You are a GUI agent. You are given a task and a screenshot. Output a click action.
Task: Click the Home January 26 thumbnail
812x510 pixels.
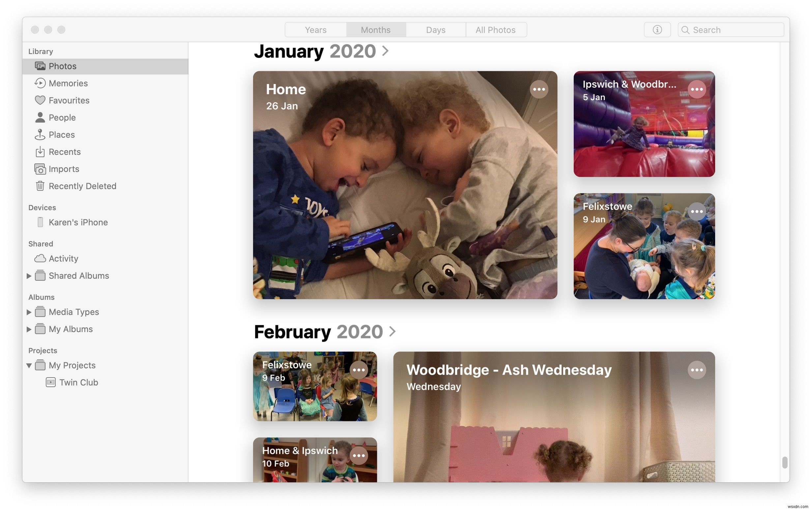point(405,184)
